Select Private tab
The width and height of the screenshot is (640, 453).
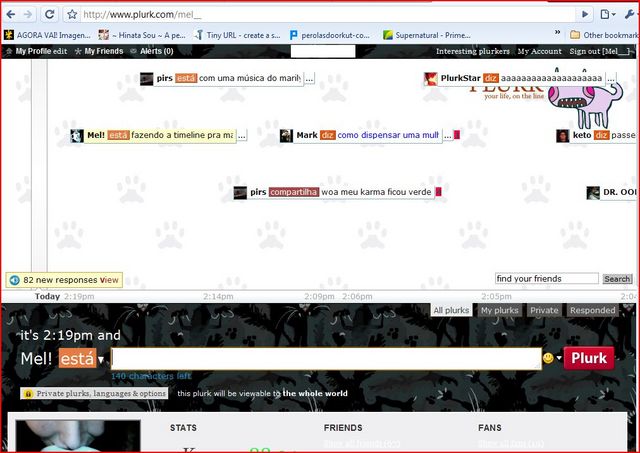pyautogui.click(x=544, y=311)
